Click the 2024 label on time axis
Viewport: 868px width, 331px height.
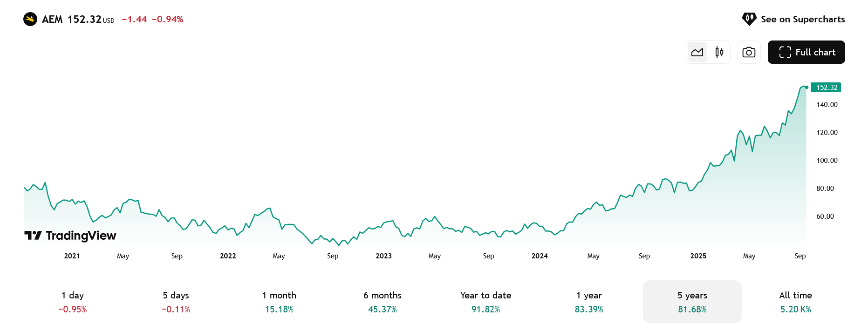point(540,256)
